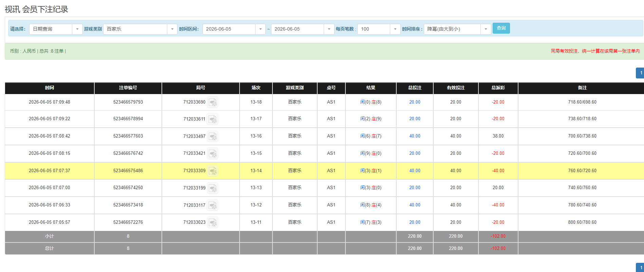Click the 查询 search button

501,28
